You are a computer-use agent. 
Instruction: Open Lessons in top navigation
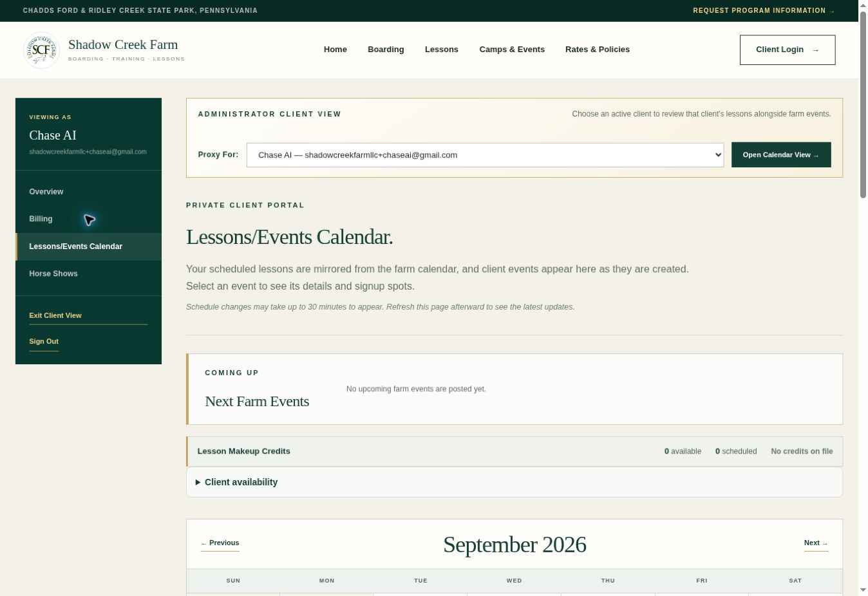tap(442, 50)
